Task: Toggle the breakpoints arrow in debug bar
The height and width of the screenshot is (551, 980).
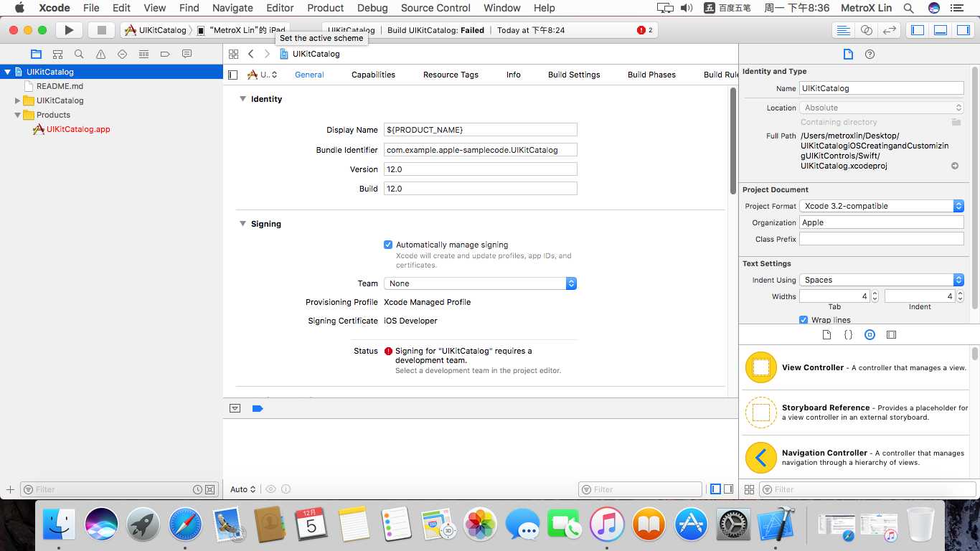Action: (x=258, y=408)
